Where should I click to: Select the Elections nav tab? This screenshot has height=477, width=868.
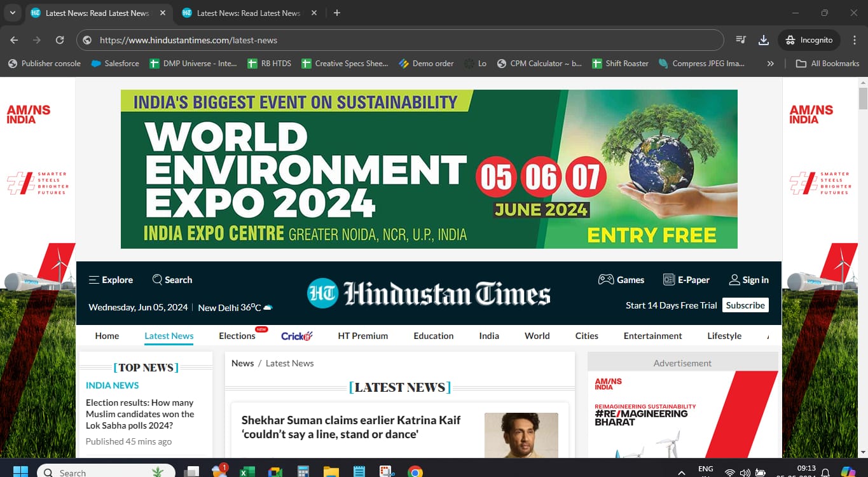coord(237,336)
